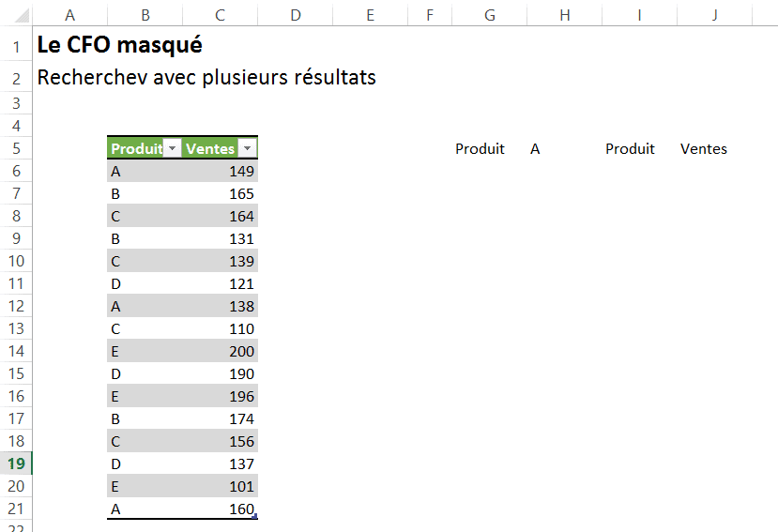The height and width of the screenshot is (532, 778).
Task: Select the title cell 'Le CFO masqué'
Action: tap(119, 45)
